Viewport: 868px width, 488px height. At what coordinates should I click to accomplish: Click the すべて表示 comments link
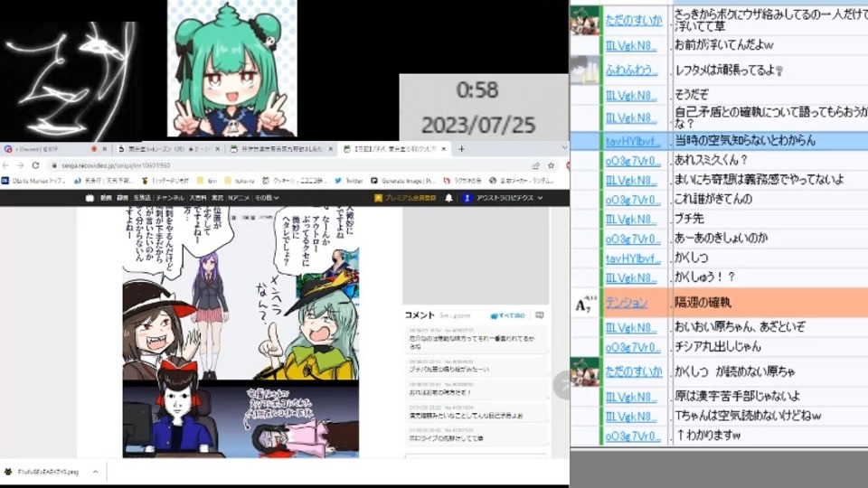tap(507, 315)
